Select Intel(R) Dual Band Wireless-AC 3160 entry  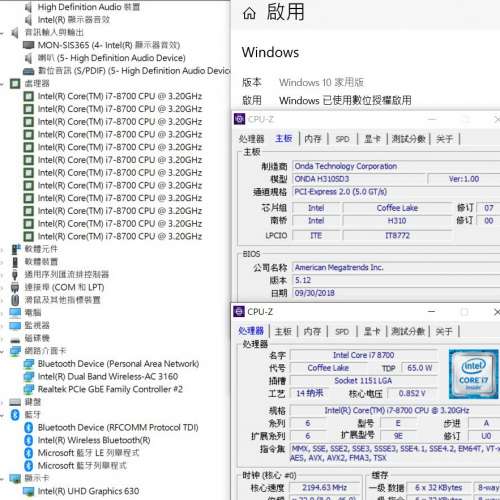pyautogui.click(x=108, y=376)
